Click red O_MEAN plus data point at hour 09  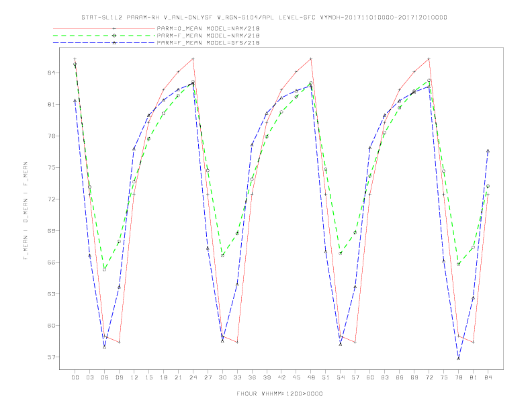(x=119, y=342)
